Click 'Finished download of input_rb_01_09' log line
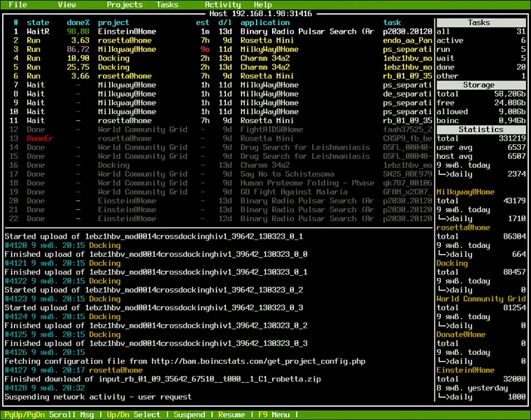 pyautogui.click(x=162, y=379)
